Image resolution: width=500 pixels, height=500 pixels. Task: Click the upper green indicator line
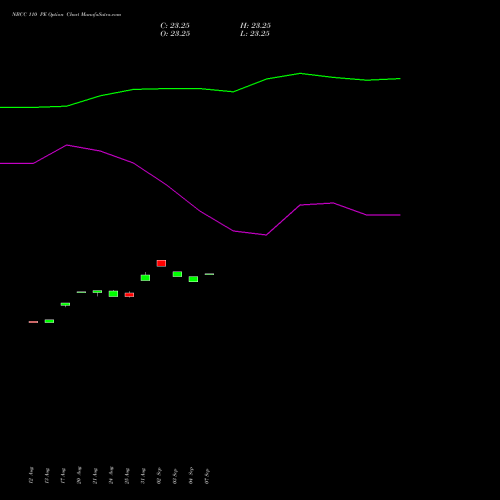[200, 89]
